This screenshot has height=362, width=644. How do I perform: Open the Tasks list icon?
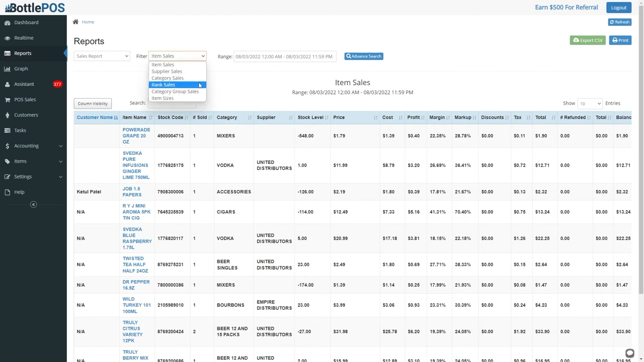click(7, 131)
